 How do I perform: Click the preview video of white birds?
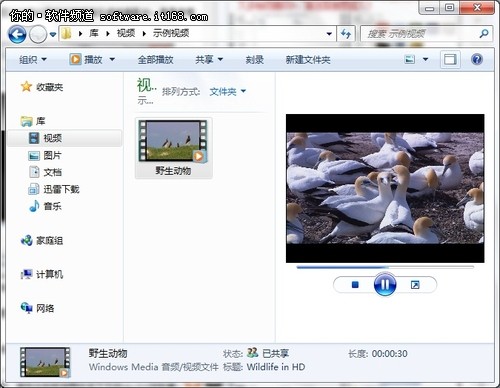[x=385, y=188]
